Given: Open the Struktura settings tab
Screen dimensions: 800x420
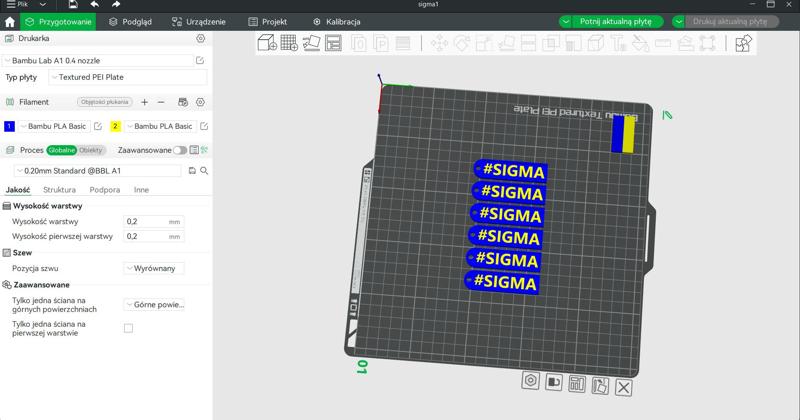Looking at the screenshot, I should (x=59, y=190).
